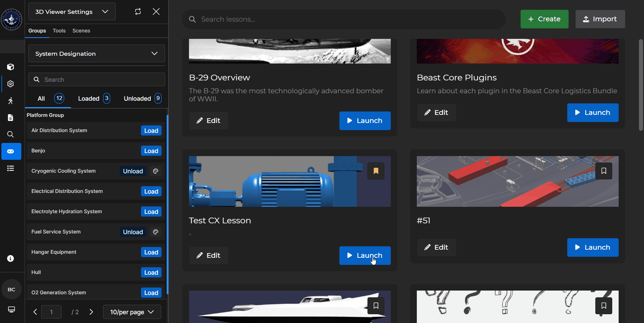Open the 3D cube models sidebar icon
Screen dimensions: 644x323
coord(10,67)
